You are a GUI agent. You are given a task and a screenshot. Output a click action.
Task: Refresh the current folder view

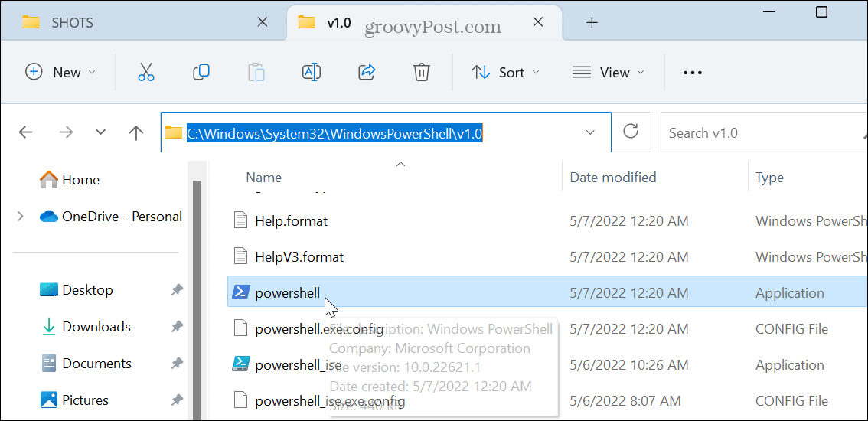pos(631,132)
